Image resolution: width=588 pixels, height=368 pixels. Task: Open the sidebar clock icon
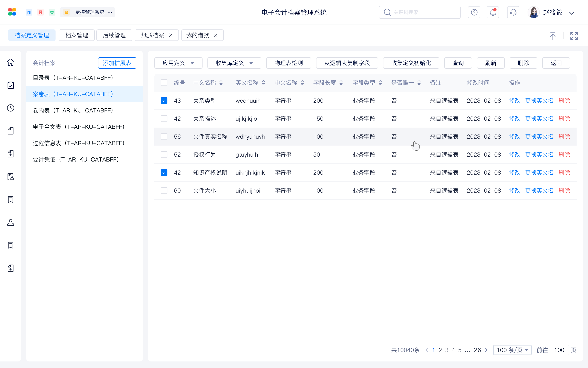tap(11, 108)
